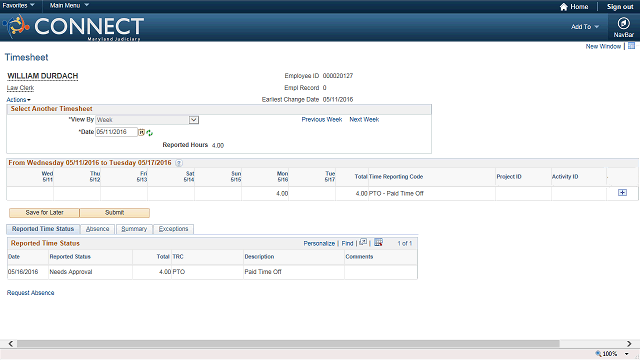Click the View All popup icon
Image resolution: width=640 pixels, height=360 pixels.
363,242
